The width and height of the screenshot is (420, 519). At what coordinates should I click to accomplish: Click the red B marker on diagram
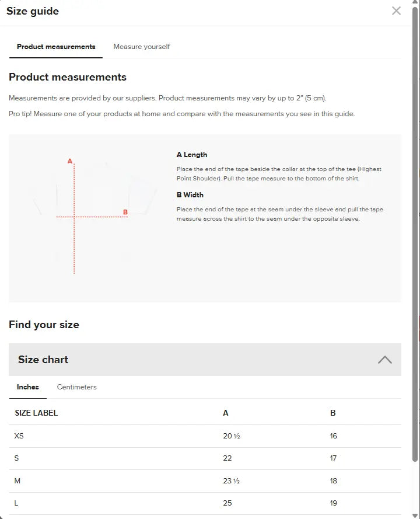(x=125, y=212)
